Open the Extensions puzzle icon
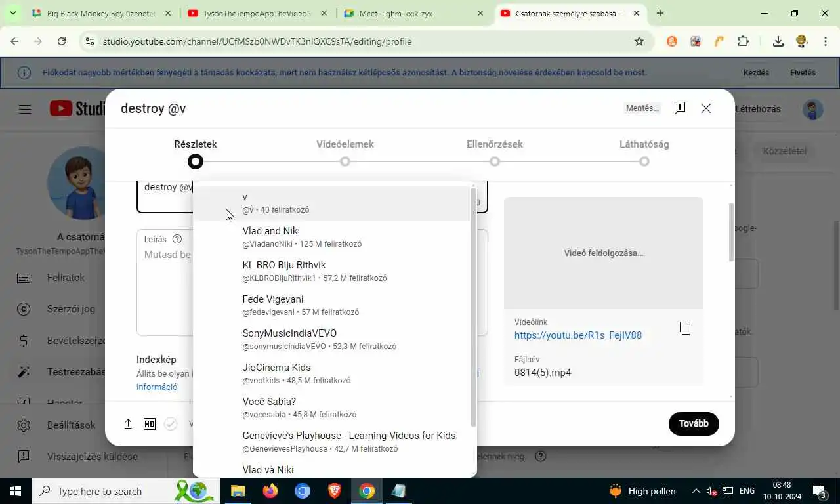 743,41
